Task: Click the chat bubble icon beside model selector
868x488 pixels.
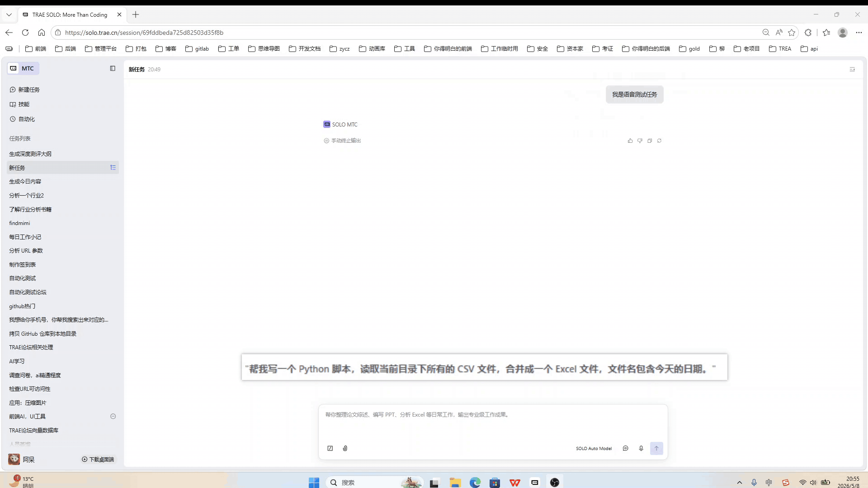Action: pos(626,448)
